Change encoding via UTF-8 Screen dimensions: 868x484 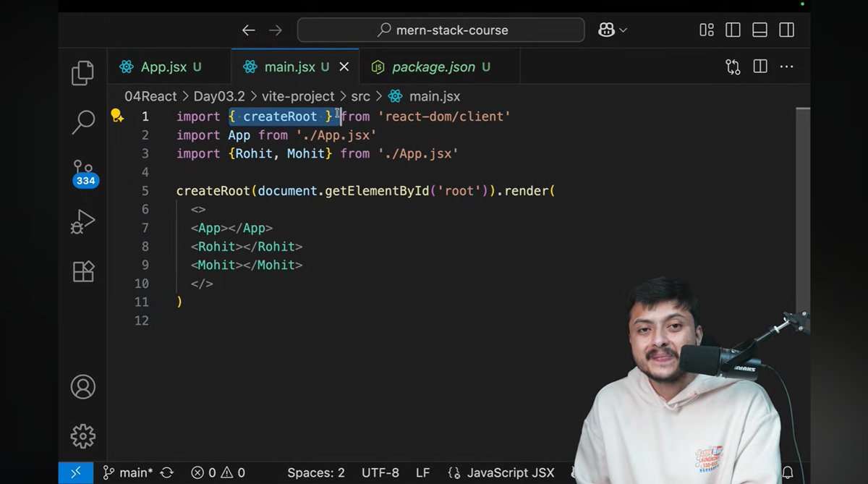(380, 473)
